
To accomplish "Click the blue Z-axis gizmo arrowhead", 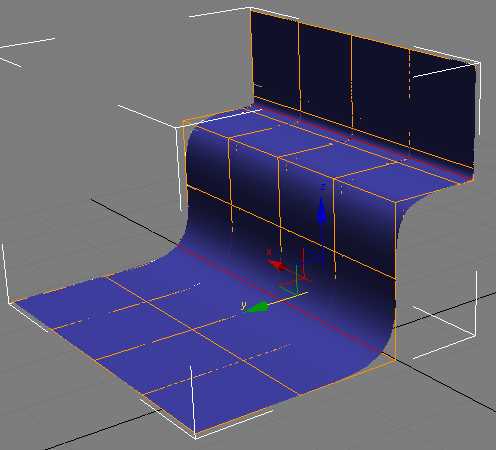I will 321,210.
